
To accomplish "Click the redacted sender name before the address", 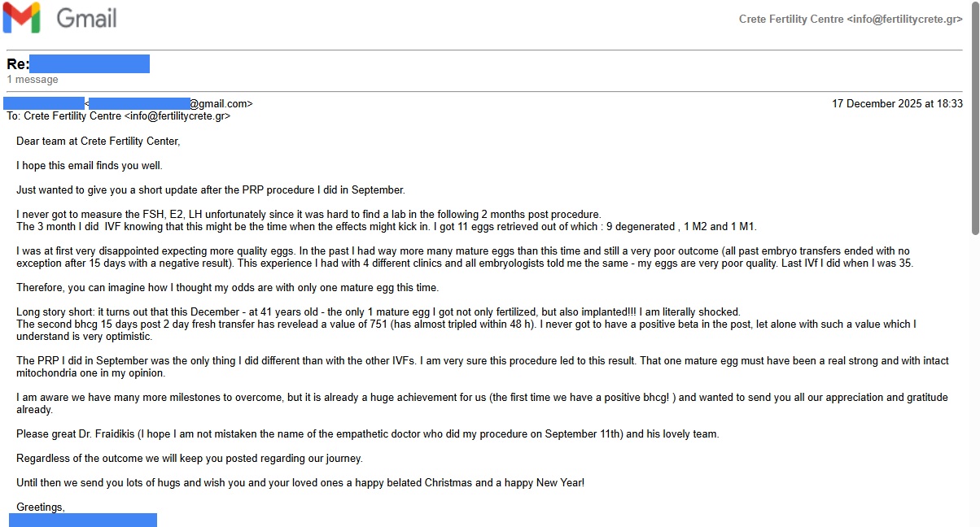I will coord(44,103).
